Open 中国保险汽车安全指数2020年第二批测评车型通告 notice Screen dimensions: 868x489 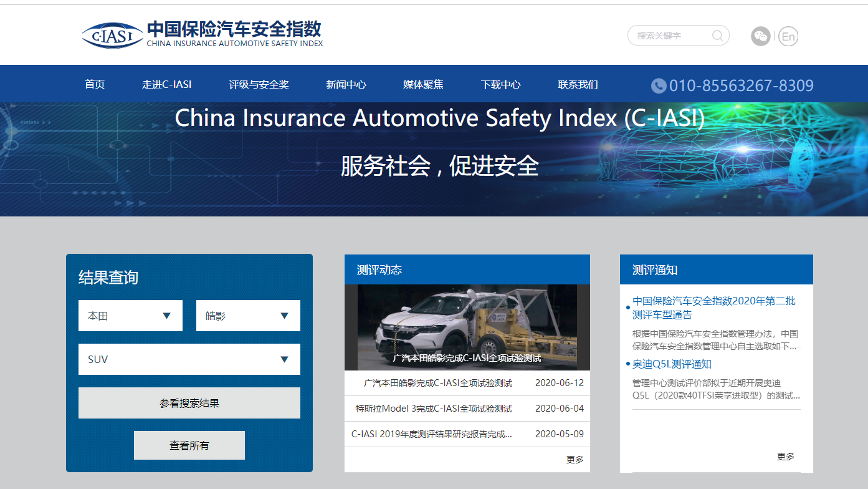click(714, 307)
